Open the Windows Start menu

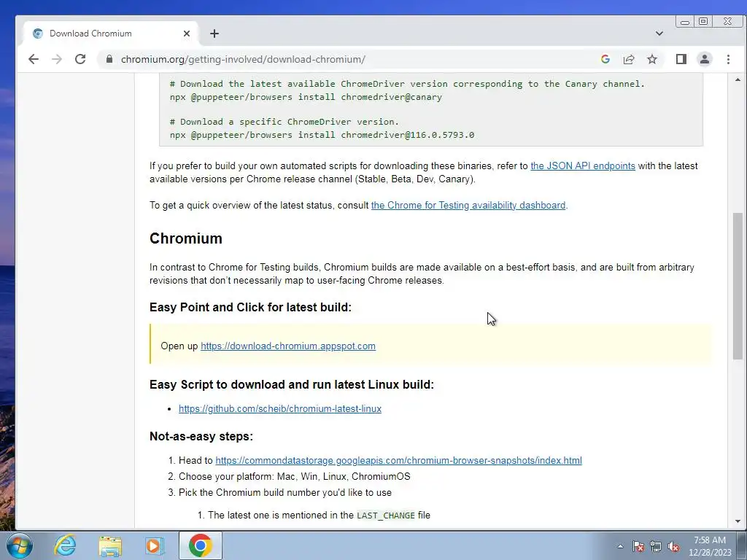pyautogui.click(x=19, y=545)
